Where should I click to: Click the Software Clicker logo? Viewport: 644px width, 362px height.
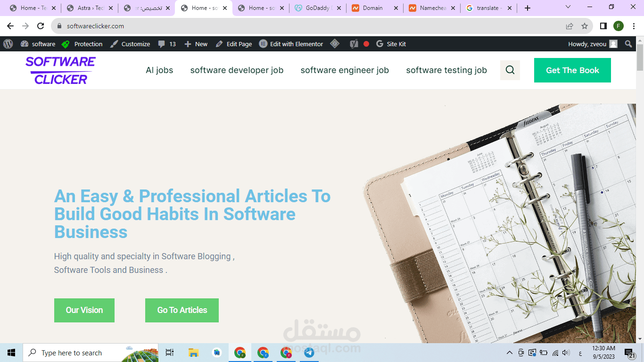tap(61, 70)
